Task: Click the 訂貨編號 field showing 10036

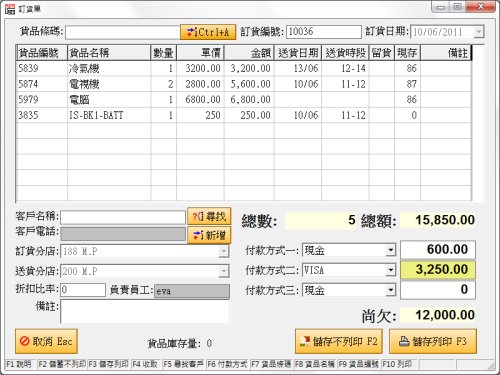Action: (324, 32)
